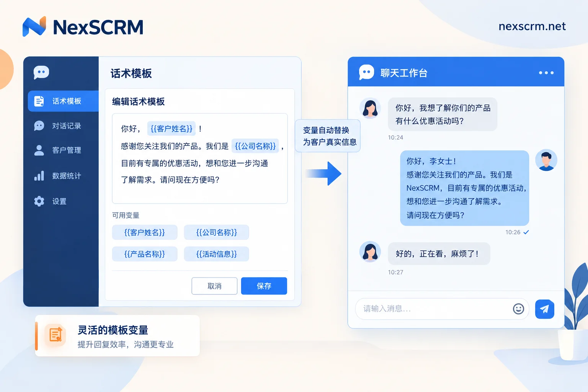The height and width of the screenshot is (392, 588).
Task: Open the 数据统计 sidebar menu
Action: 63,176
